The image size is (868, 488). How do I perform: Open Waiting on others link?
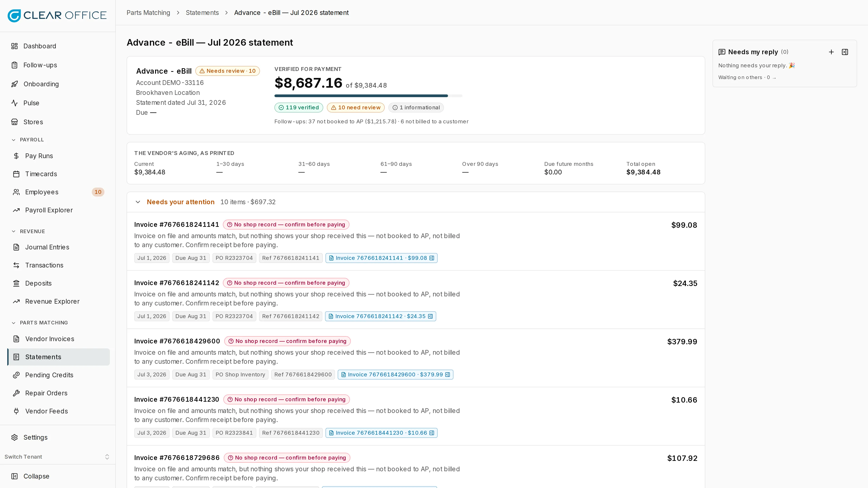point(747,77)
